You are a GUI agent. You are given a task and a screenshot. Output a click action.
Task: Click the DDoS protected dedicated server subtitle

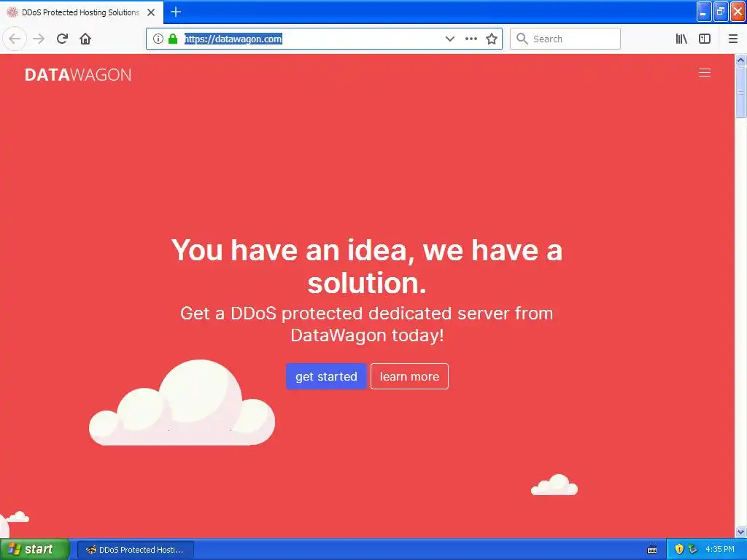click(367, 324)
